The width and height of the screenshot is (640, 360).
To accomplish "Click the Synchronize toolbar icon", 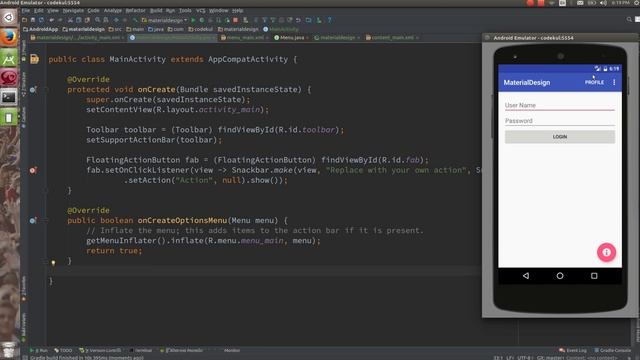I will coord(41,20).
